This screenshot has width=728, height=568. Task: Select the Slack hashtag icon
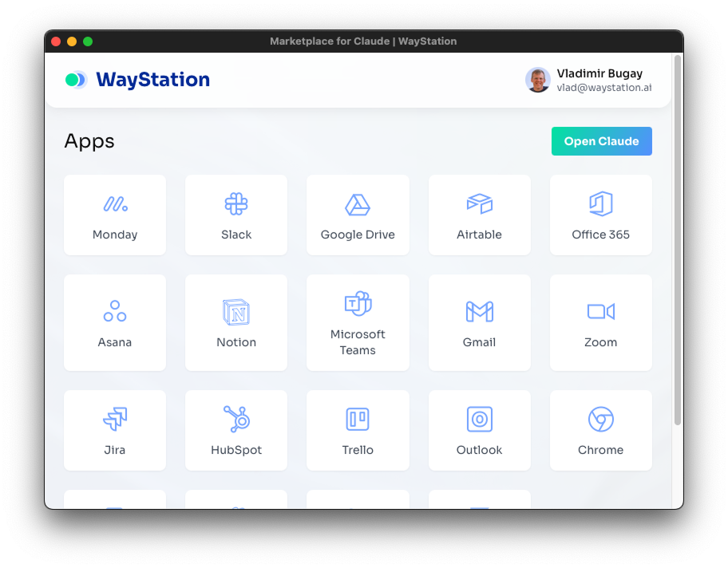[x=236, y=203]
